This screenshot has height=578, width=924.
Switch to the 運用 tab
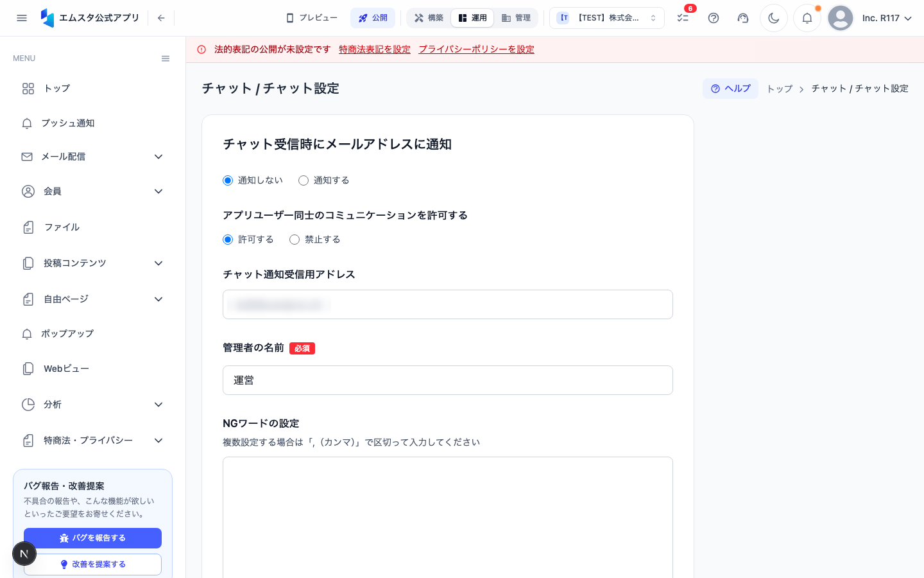click(472, 18)
